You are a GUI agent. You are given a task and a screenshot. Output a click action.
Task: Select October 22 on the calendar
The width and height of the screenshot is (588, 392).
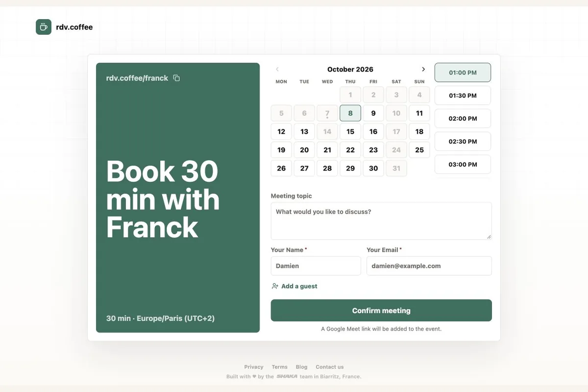point(350,150)
